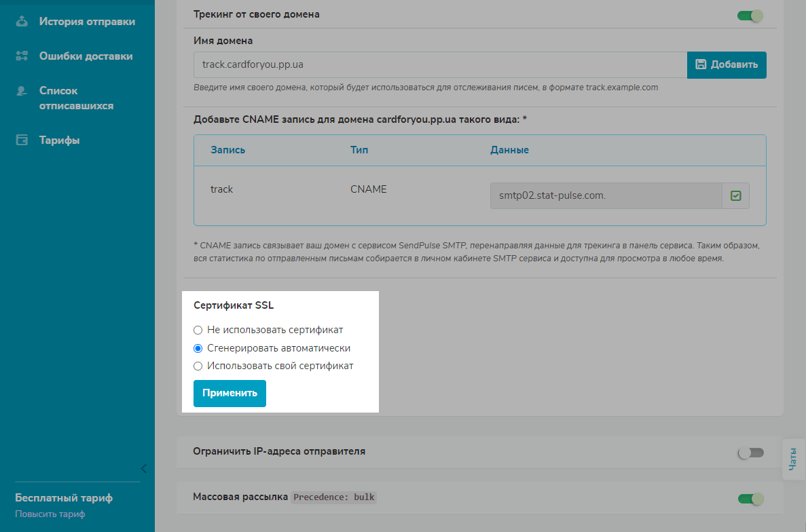Screen dimensions: 806x532
Task: Open 'Ошибки доставки' menu item
Action: [x=86, y=56]
